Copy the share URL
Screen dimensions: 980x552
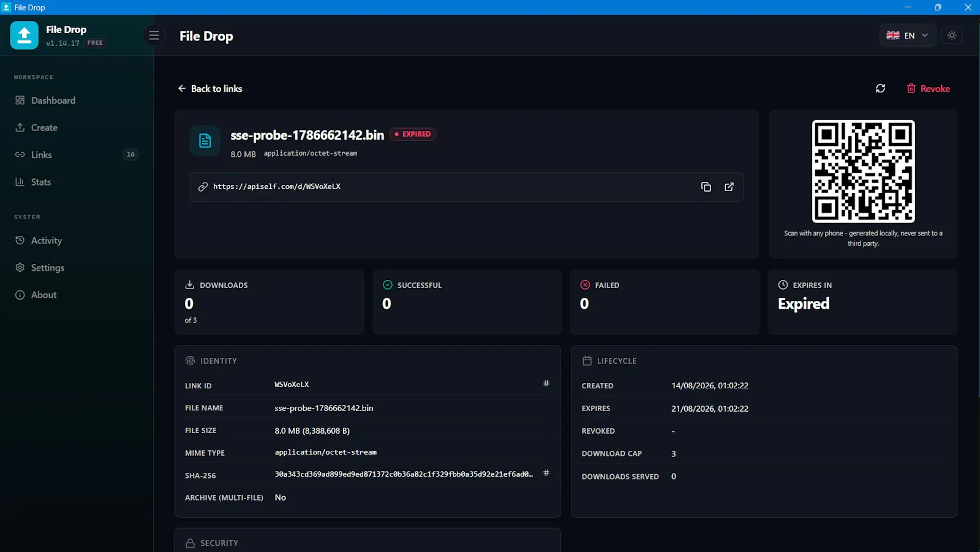[x=706, y=187]
